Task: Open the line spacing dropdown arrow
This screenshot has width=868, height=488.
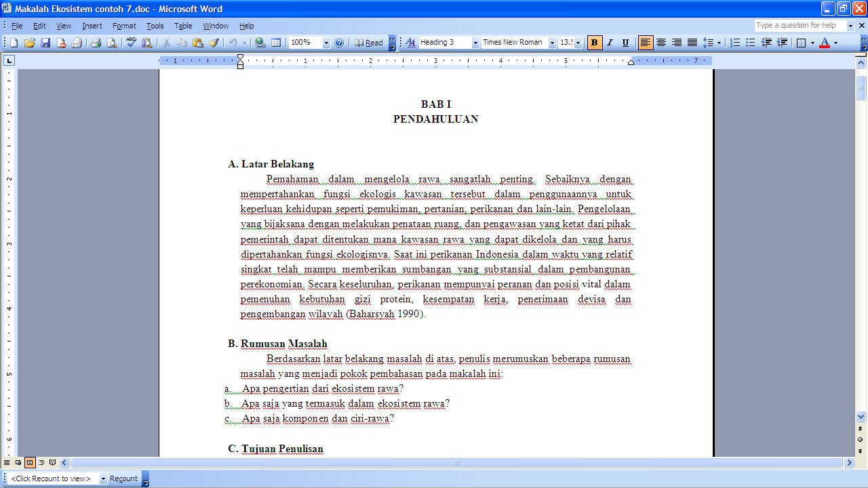Action: pyautogui.click(x=719, y=43)
